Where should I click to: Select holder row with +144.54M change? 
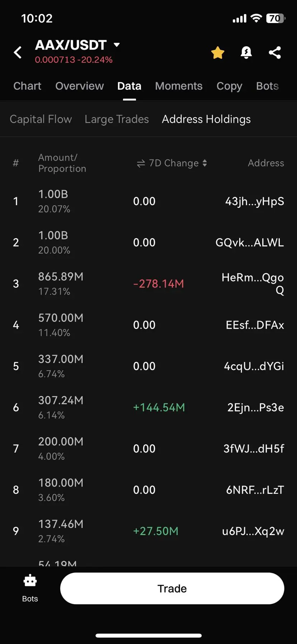coord(148,407)
